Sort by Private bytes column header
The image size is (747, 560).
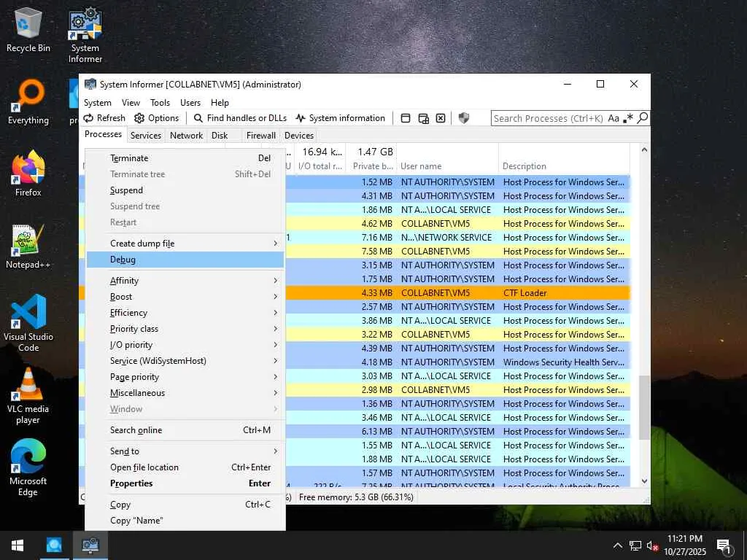[x=371, y=166]
